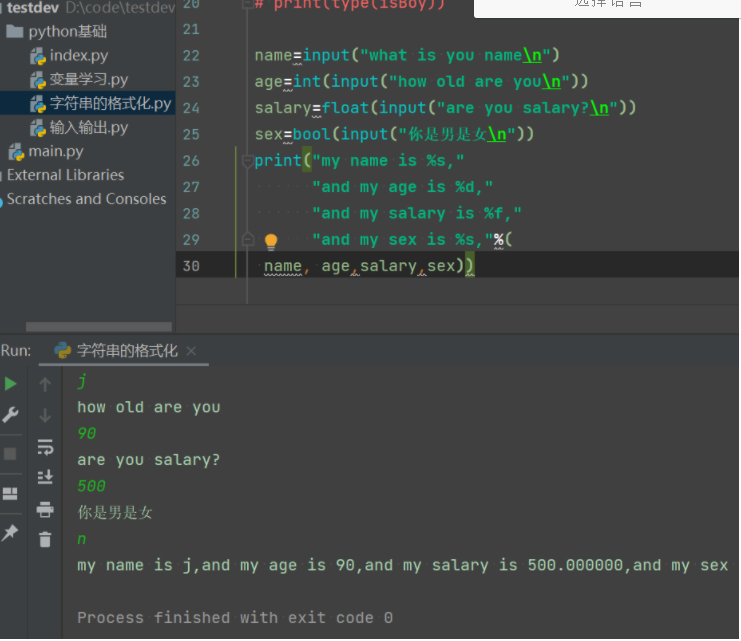Click scroll to end icon
This screenshot has height=641, width=741.
tap(45, 477)
